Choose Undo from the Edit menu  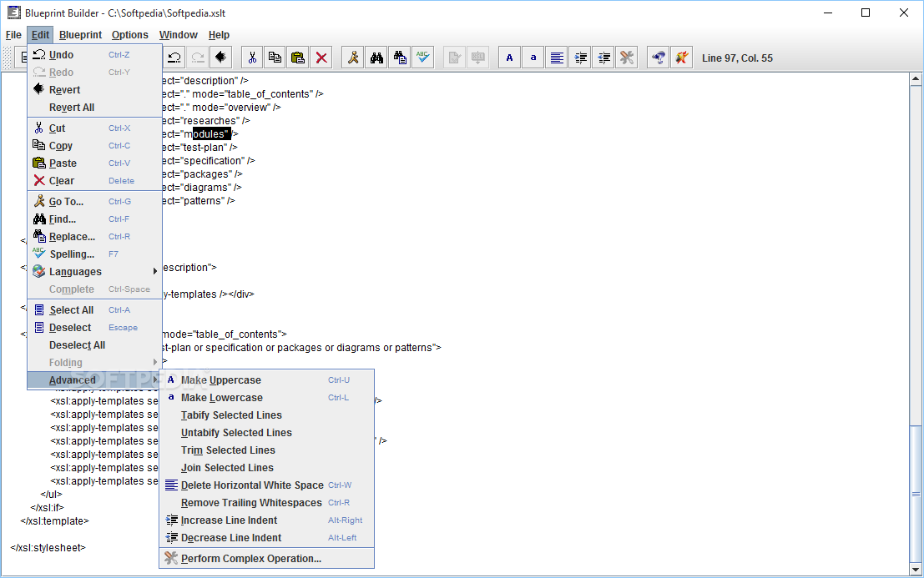[94, 55]
